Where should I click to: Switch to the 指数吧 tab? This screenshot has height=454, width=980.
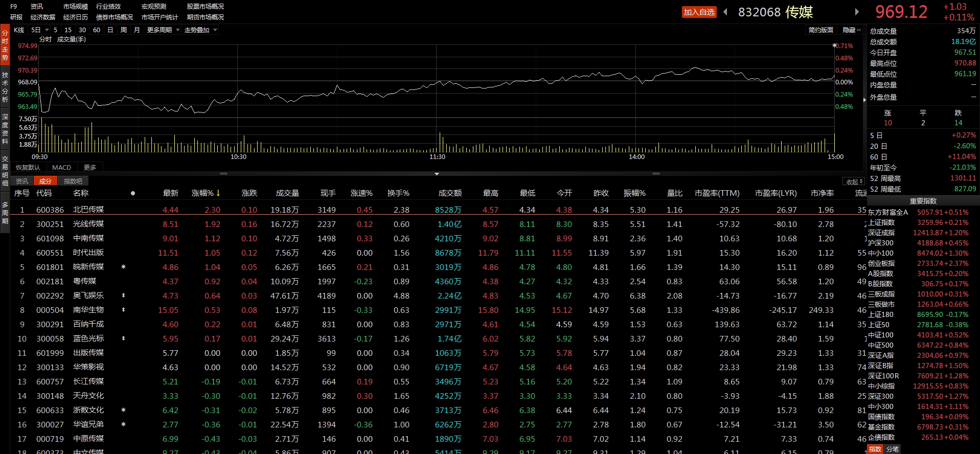(73, 181)
